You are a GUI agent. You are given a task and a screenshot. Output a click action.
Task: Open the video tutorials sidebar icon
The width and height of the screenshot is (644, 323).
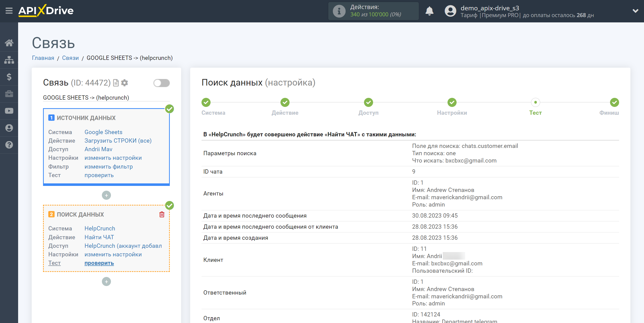tap(9, 111)
